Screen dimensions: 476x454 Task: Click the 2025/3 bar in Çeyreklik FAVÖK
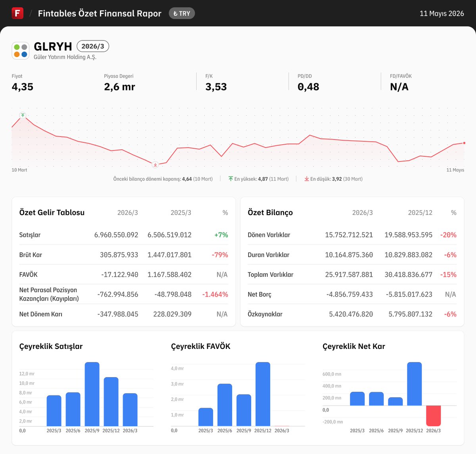206,417
